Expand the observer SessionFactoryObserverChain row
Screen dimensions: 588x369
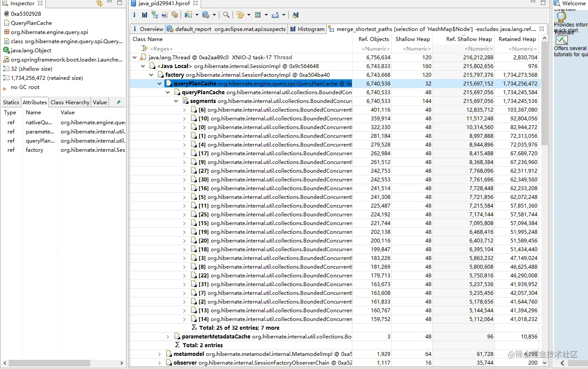160,362
